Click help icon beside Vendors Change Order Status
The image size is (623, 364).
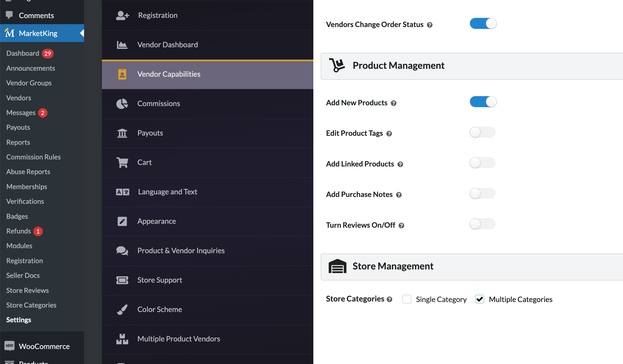(430, 25)
